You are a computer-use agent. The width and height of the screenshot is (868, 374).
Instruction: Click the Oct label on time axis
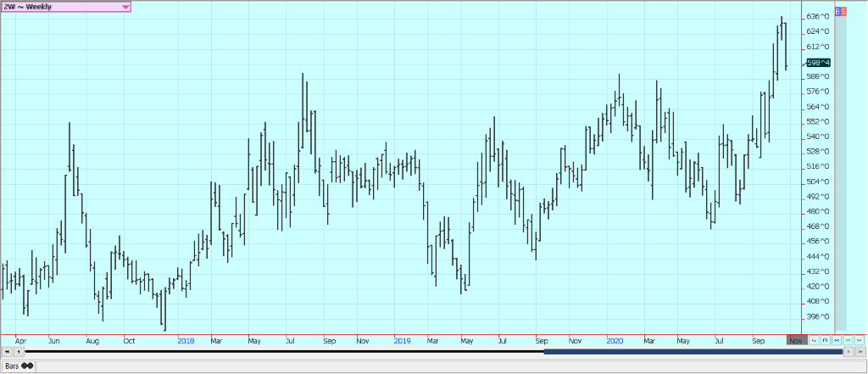coord(129,341)
